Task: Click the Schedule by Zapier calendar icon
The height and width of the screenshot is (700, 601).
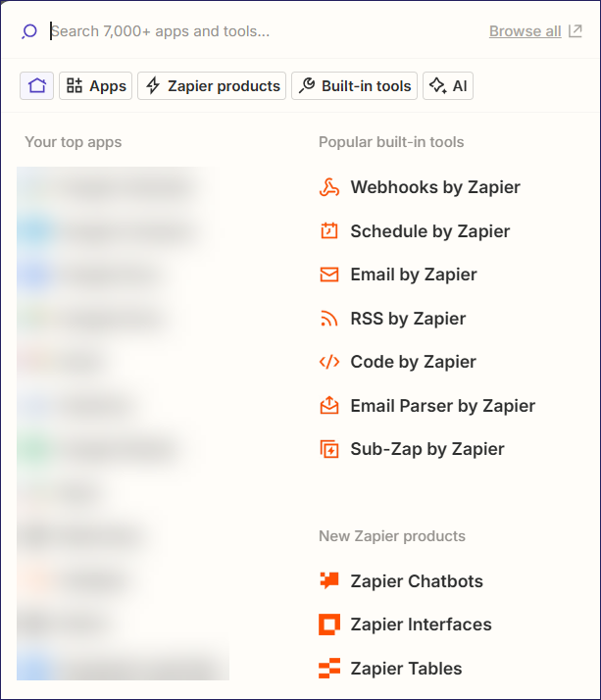Action: click(x=329, y=231)
